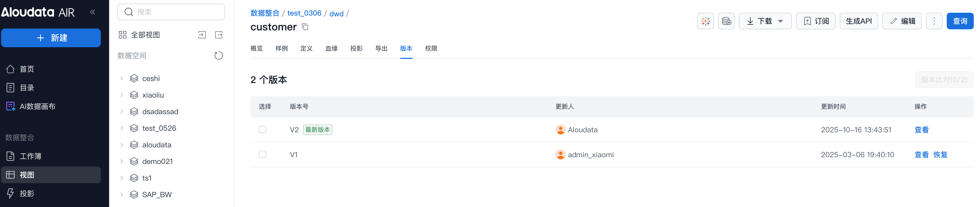The height and width of the screenshot is (207, 980).
Task: Open the more options three-dot menu
Action: point(933,21)
